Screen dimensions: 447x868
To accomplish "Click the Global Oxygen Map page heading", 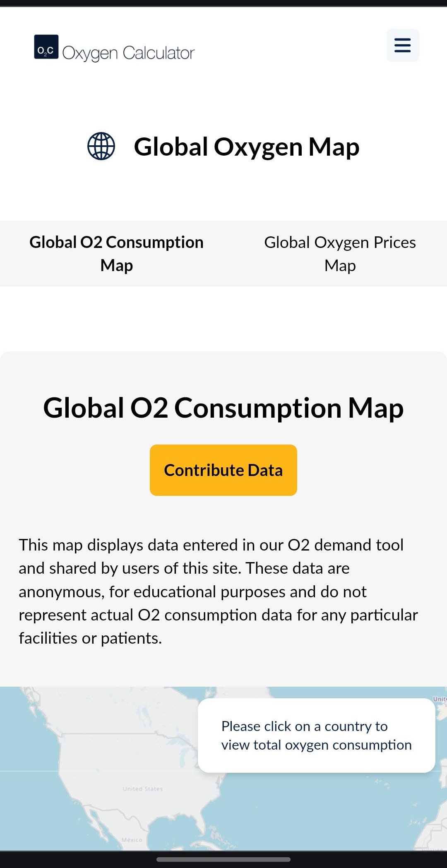I will [247, 147].
